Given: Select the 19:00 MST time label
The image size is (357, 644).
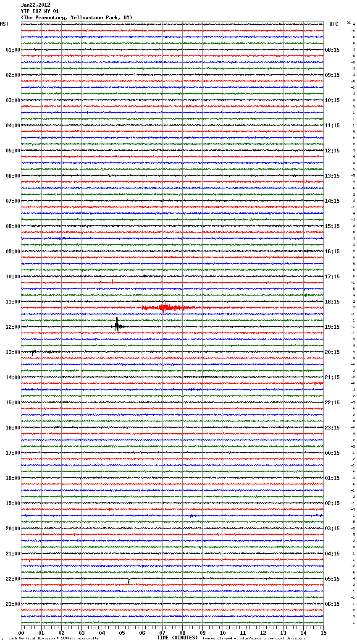Looking at the screenshot, I should (13, 503).
